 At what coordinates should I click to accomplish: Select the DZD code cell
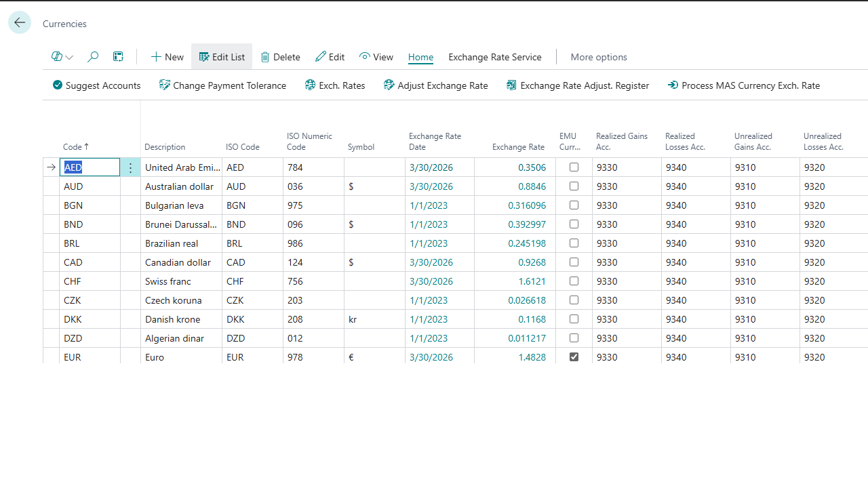point(90,338)
